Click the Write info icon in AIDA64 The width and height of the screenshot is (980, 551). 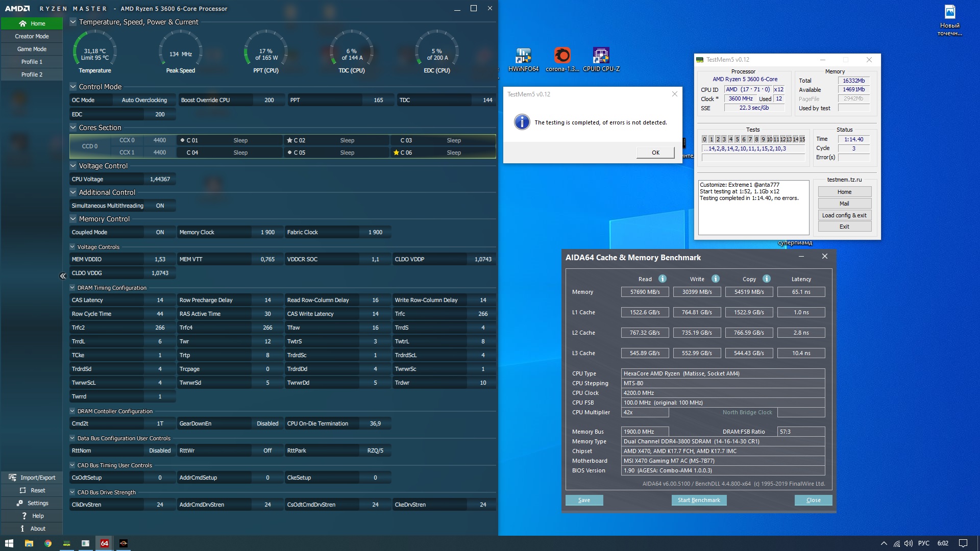point(715,279)
